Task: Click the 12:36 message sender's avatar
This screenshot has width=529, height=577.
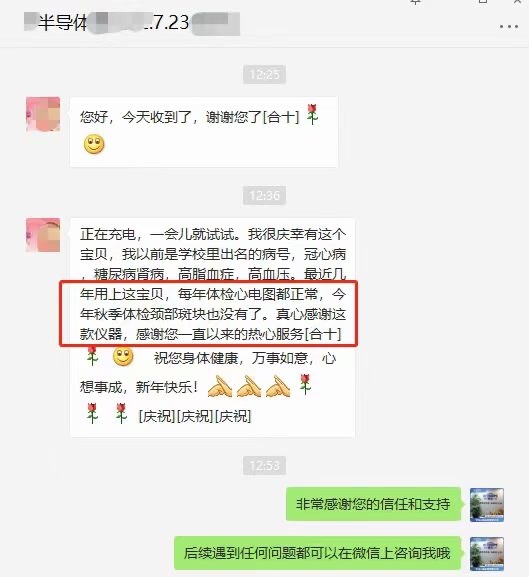Action: coord(43,235)
